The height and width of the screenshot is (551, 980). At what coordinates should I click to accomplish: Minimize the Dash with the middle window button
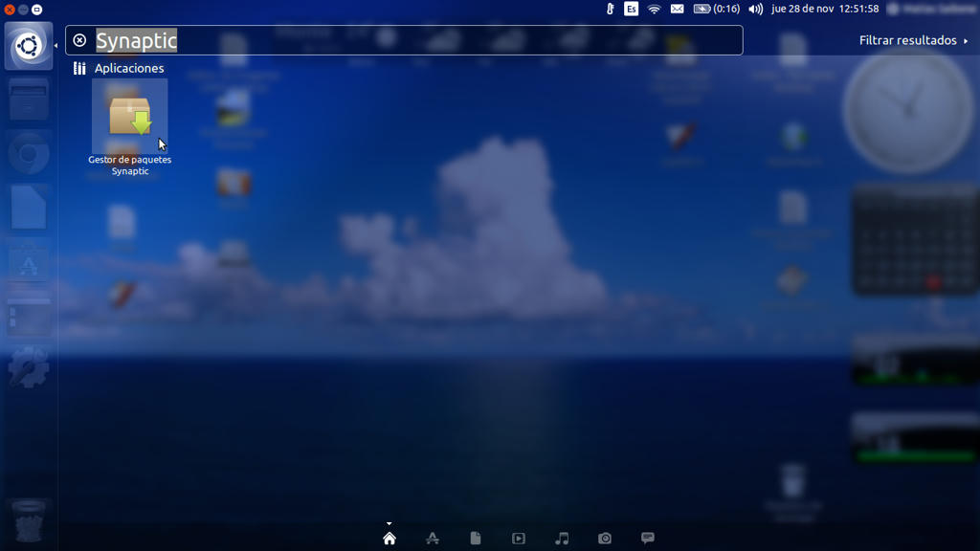click(23, 10)
